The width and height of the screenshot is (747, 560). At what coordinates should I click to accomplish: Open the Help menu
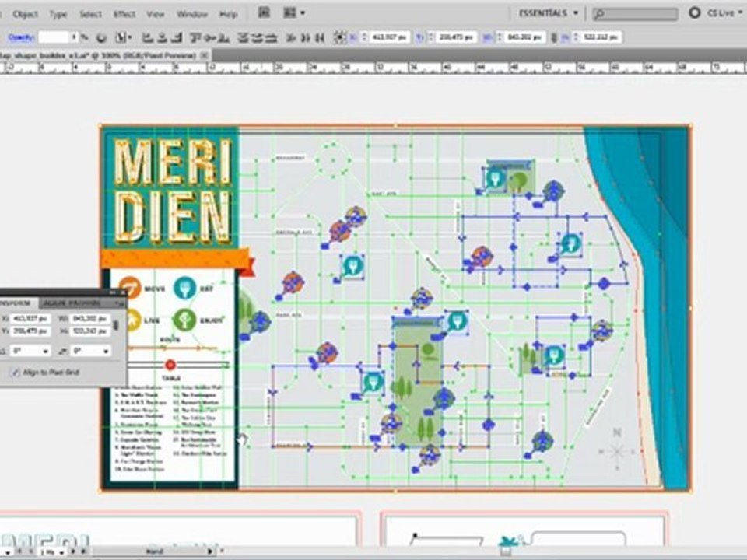pos(228,14)
